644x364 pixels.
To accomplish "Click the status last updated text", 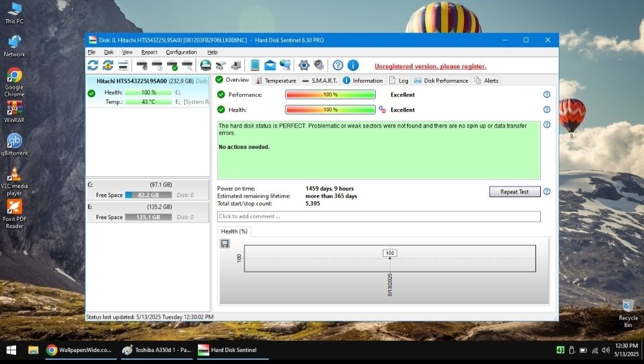I will tap(150, 317).
